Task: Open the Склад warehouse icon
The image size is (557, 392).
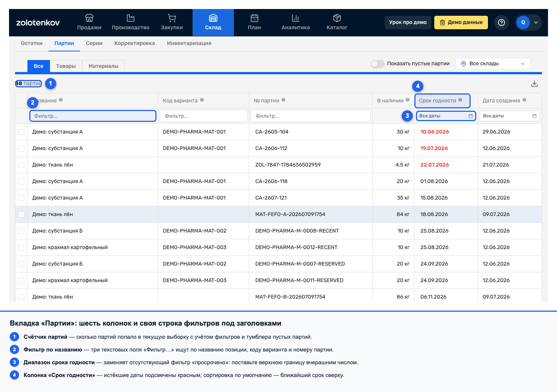Action: pyautogui.click(x=213, y=18)
